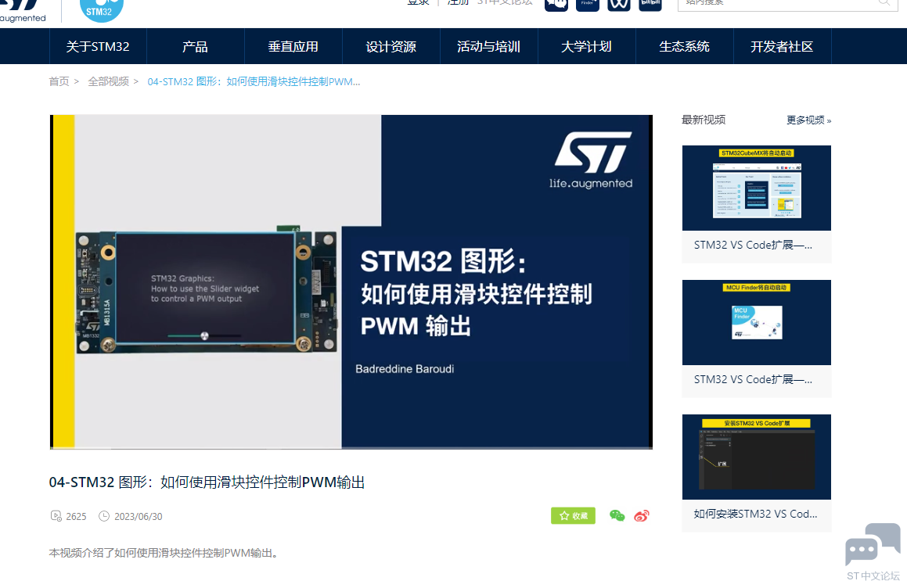The image size is (907, 588).
Task: Click the view count icon beside 2625
Action: 56,516
